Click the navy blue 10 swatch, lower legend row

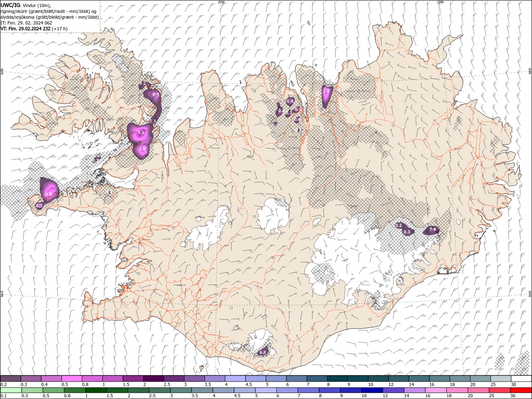pos(372,390)
